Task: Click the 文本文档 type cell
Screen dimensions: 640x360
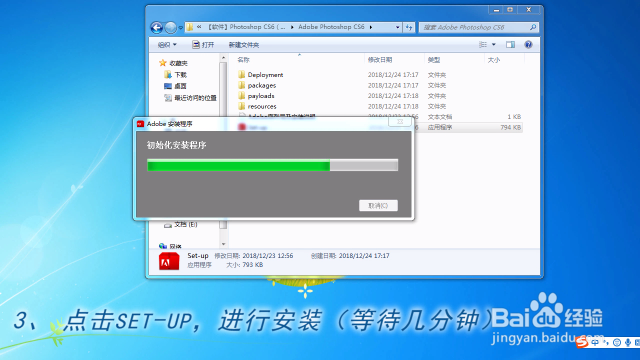Action: coord(440,117)
